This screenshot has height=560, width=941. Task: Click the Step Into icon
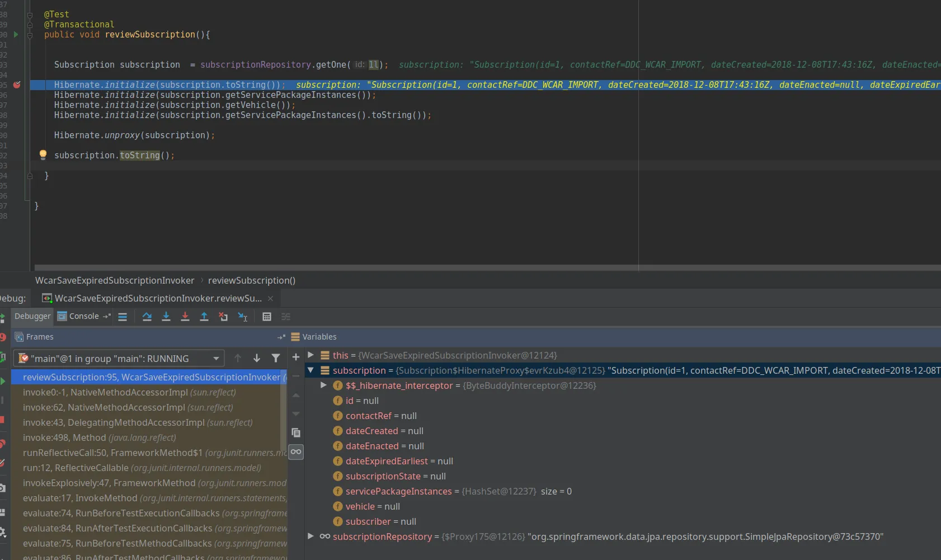(x=166, y=317)
